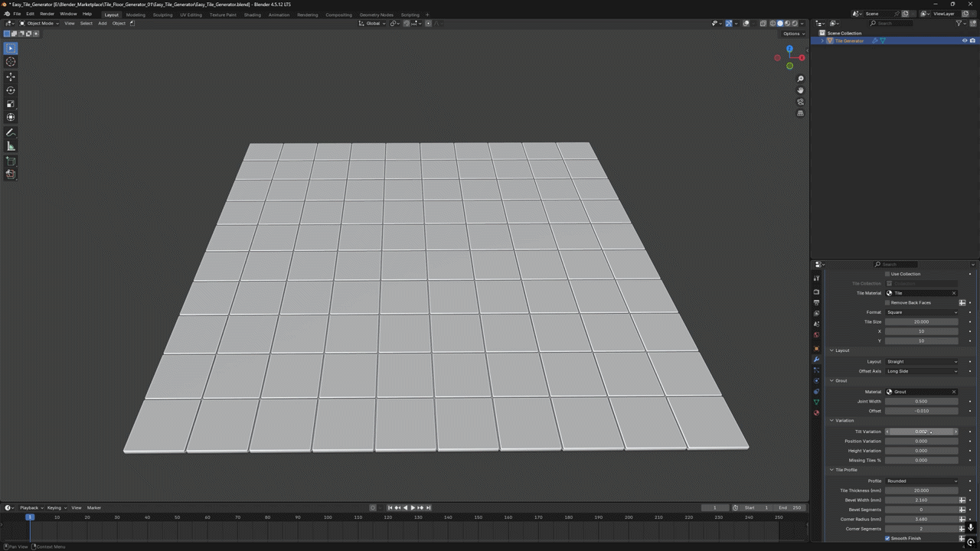
Task: Open the Render menu
Action: coord(47,14)
